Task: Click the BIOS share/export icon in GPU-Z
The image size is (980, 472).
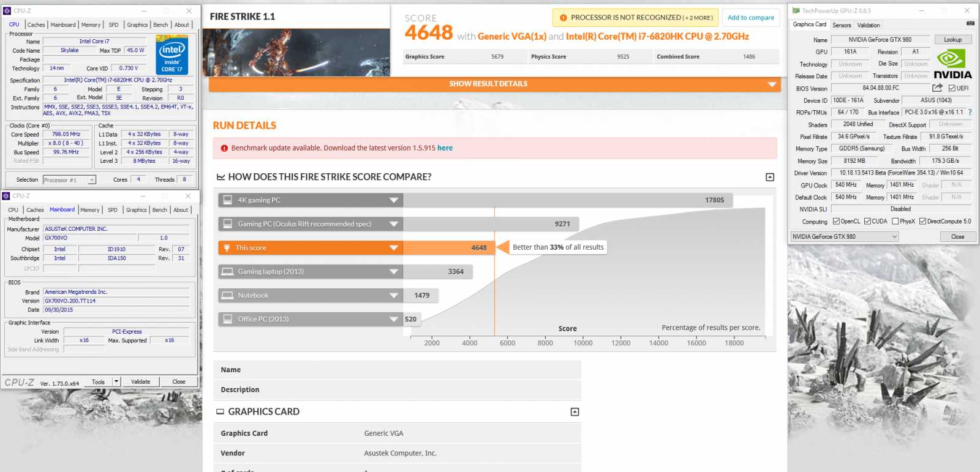Action: point(937,88)
